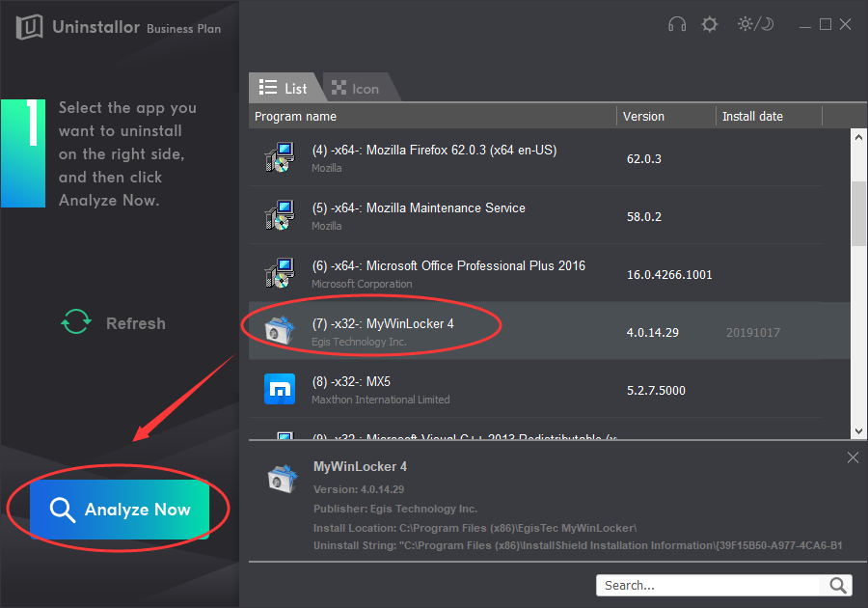Click the Analyze Now button
868x608 pixels.
(120, 509)
